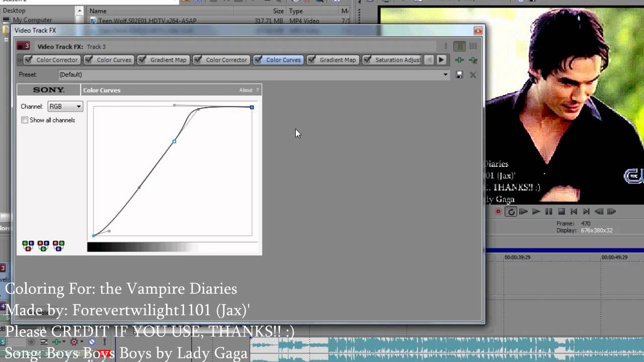Screen dimensions: 644x362
Task: Click the ? help button
Action: pos(257,90)
